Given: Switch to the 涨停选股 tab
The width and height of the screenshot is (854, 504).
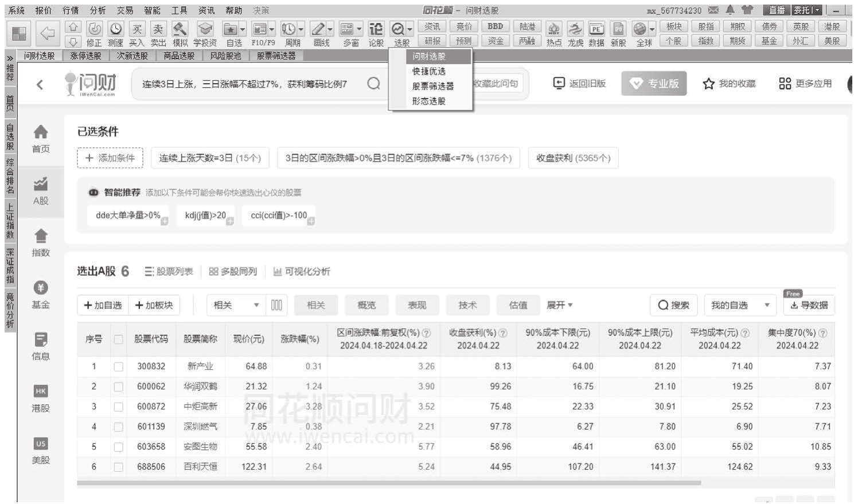Looking at the screenshot, I should coord(85,56).
